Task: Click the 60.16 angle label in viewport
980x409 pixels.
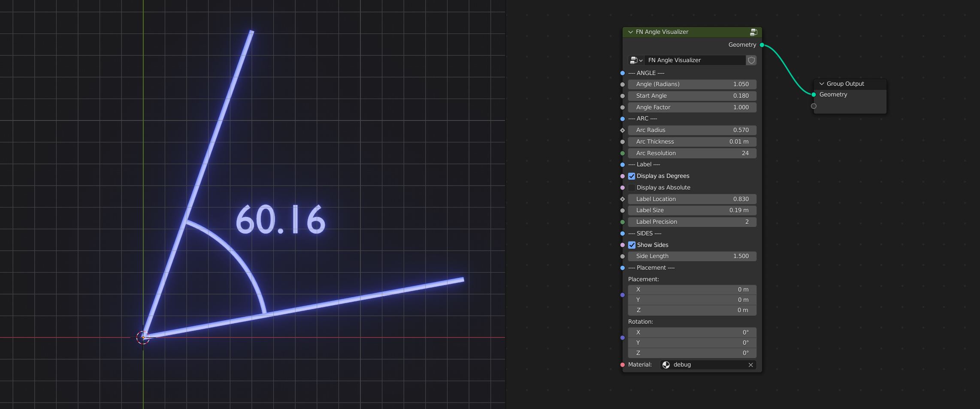Action: tap(281, 220)
